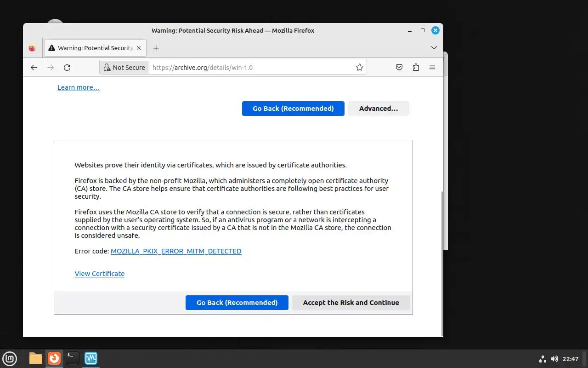Open the System Monitor taskbar icon
588x368 pixels.
pos(91,358)
